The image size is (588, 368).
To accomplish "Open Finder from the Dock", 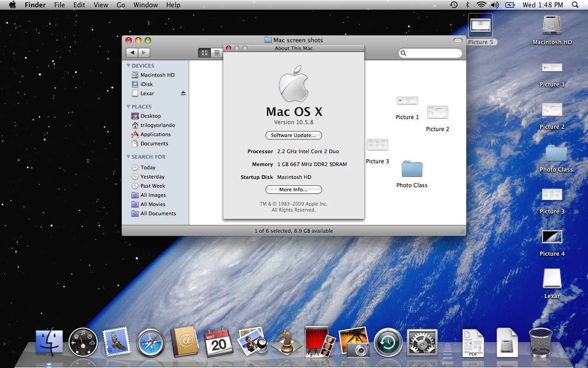I will tap(49, 342).
